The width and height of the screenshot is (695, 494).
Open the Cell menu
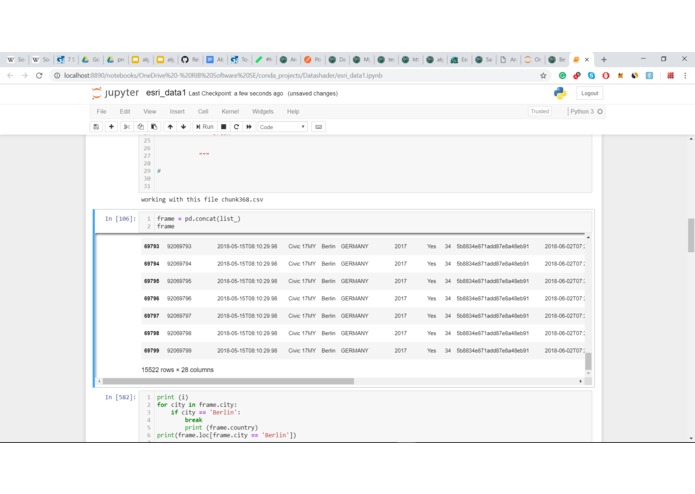[x=203, y=111]
